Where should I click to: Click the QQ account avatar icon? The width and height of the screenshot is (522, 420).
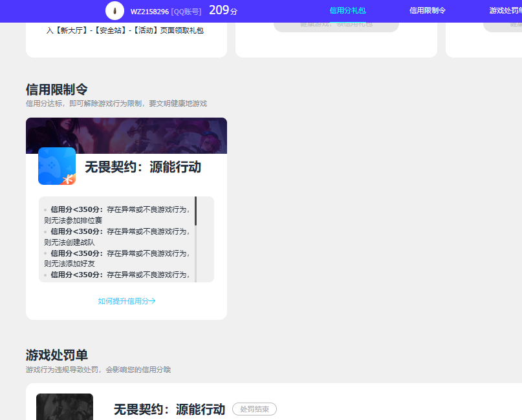click(114, 11)
